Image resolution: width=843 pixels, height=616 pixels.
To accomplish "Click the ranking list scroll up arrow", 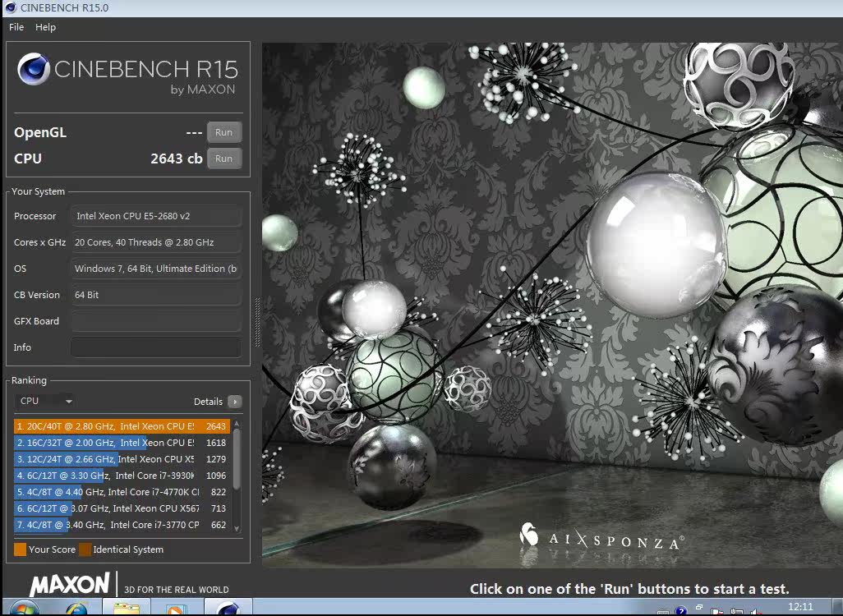I will [237, 424].
